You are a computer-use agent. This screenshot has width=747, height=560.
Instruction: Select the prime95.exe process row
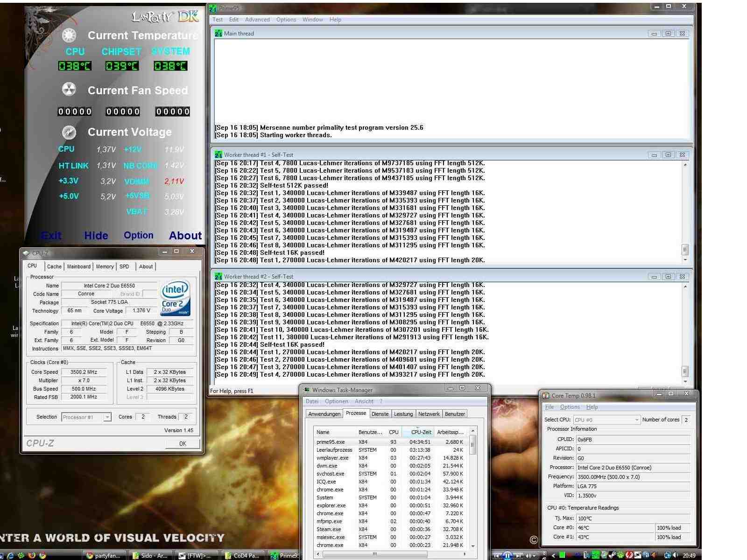[391, 442]
